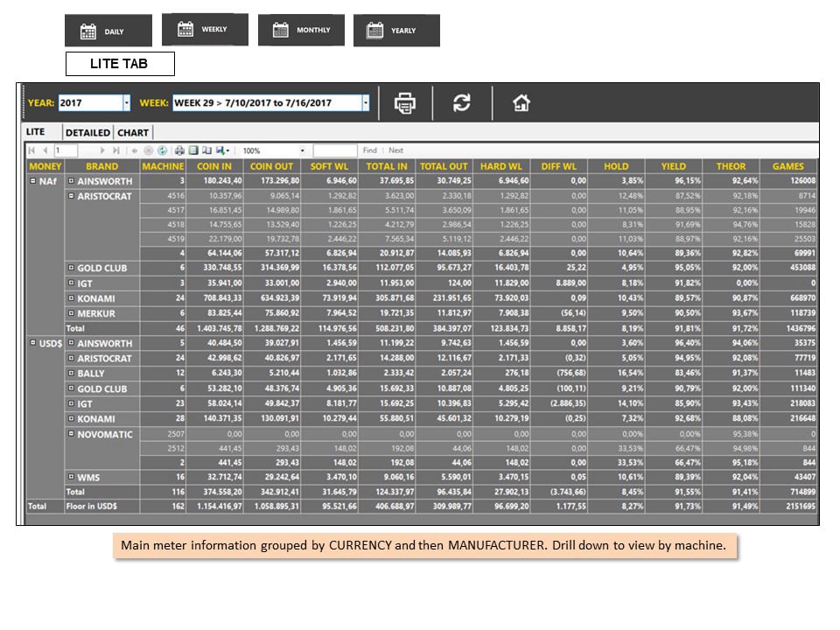This screenshot has width=840, height=630.
Task: Click the small green report refresh icon
Action: coord(163,150)
